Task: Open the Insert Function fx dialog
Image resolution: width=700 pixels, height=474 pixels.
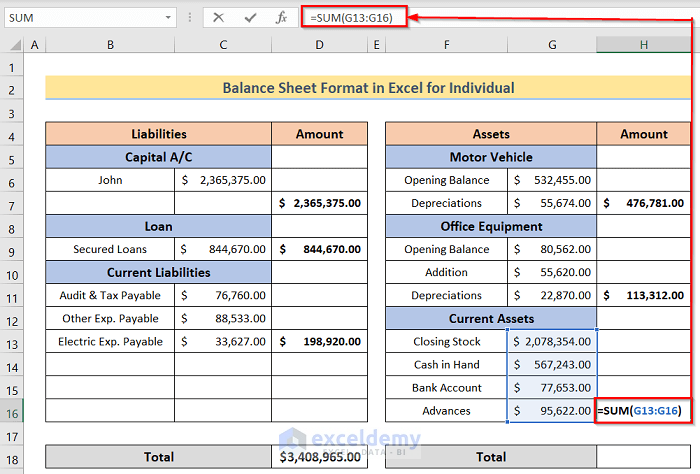Action: pos(282,17)
